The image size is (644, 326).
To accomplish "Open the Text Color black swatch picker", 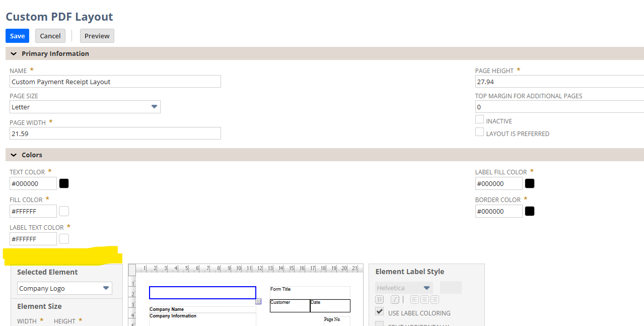I will 63,183.
